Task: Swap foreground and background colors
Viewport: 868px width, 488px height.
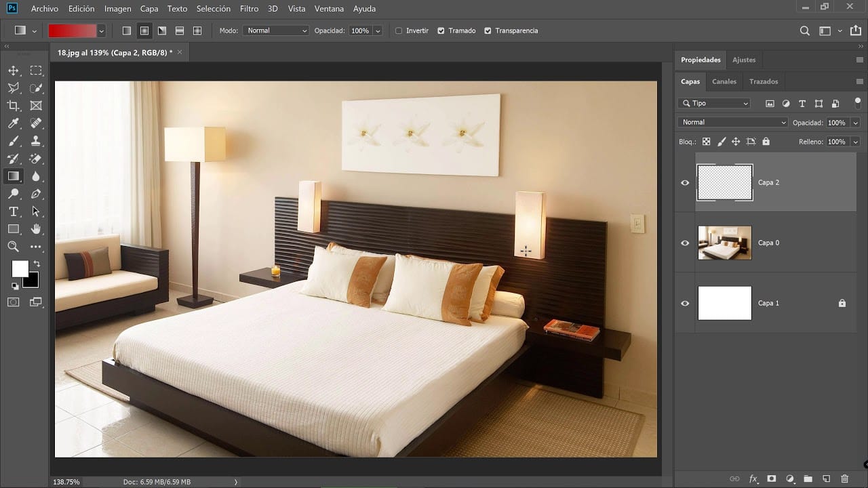Action: 37,264
